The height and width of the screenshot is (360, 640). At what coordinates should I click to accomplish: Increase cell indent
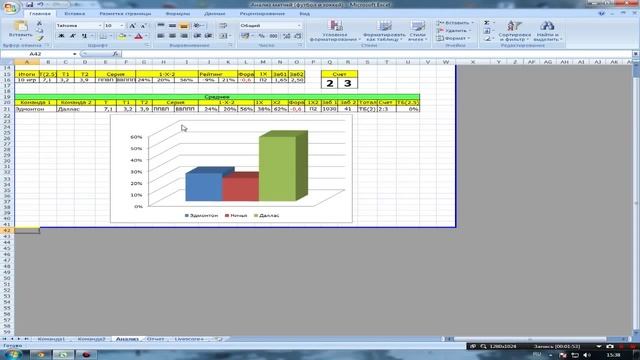(209, 36)
